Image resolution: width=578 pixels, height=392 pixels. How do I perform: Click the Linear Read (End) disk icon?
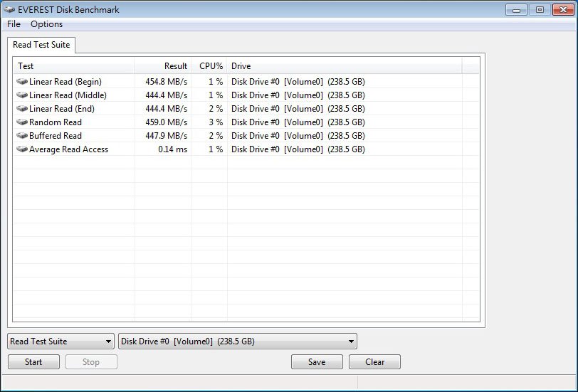tap(22, 109)
